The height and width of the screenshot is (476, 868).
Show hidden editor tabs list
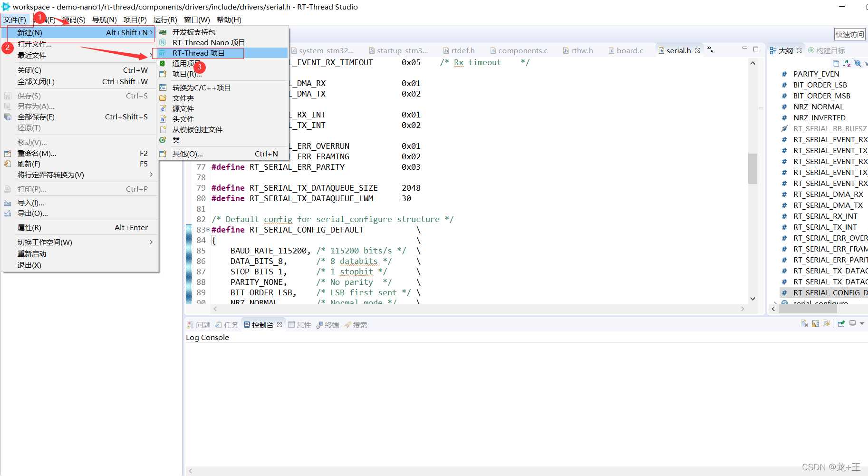(x=710, y=49)
